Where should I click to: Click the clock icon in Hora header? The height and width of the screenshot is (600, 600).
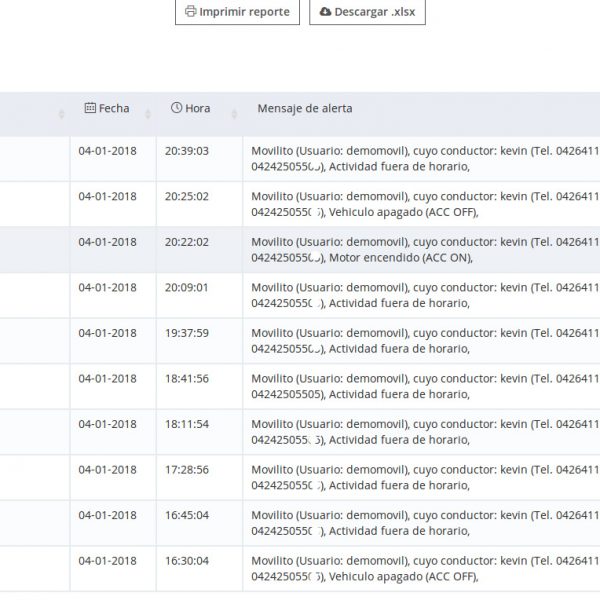click(x=177, y=108)
